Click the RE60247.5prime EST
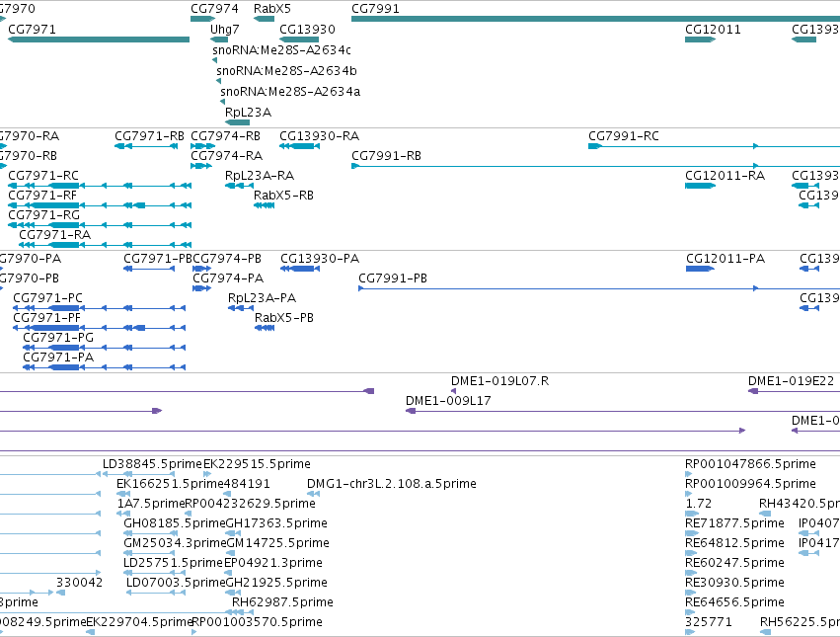840x637 pixels. tap(691, 573)
